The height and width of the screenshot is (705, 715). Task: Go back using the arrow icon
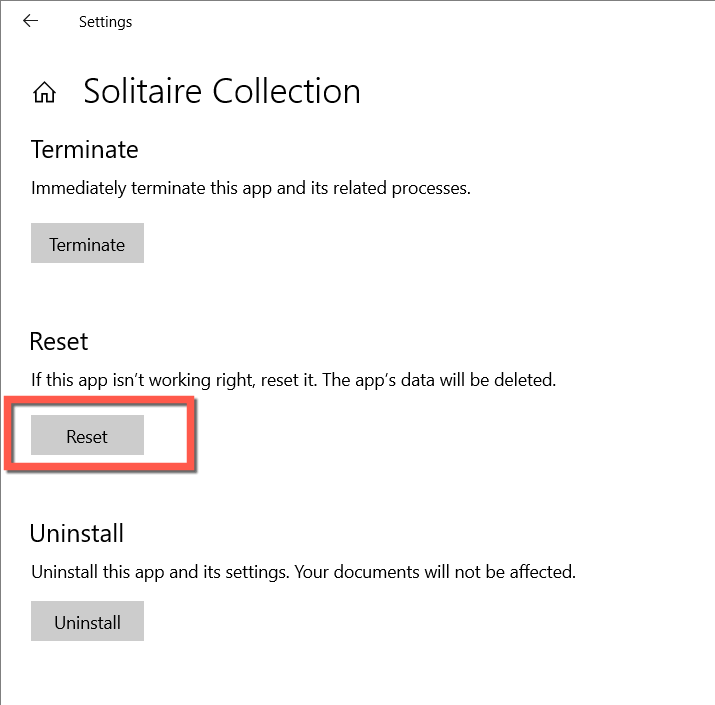click(31, 21)
